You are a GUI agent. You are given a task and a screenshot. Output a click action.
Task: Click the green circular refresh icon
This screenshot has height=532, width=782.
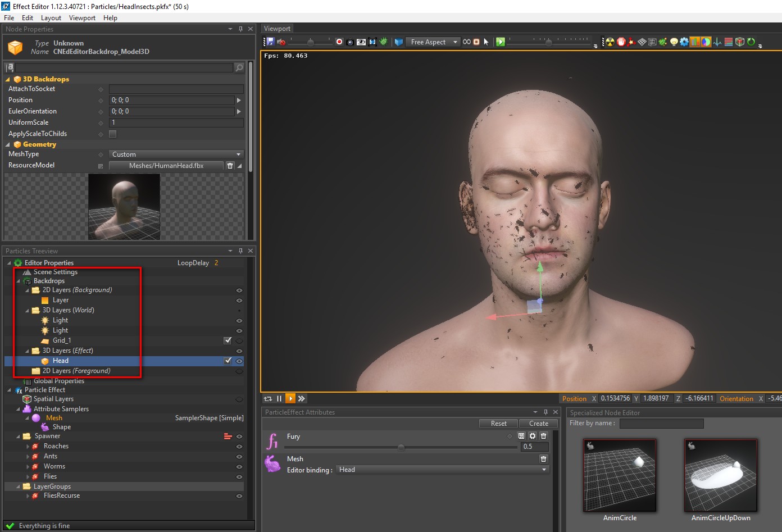751,42
